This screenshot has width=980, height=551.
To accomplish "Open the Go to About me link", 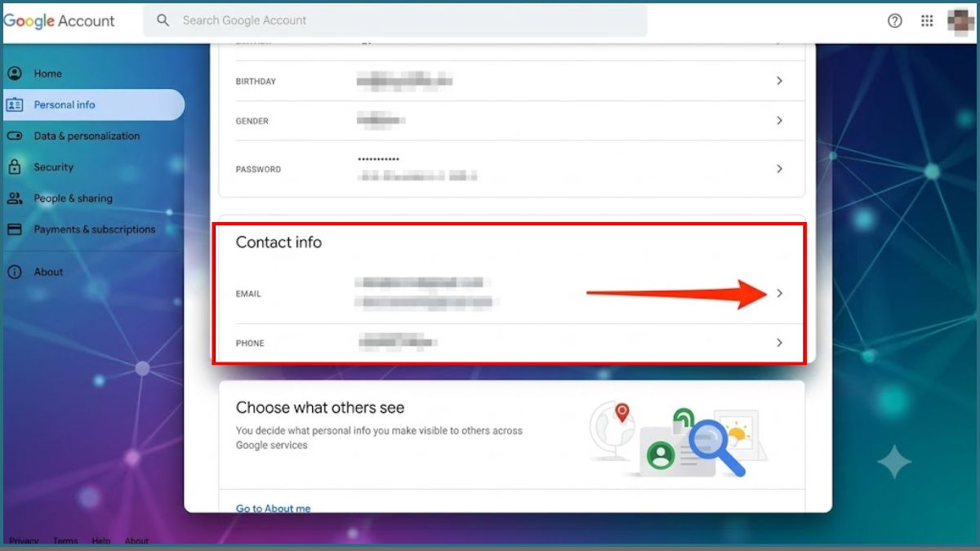I will (273, 508).
